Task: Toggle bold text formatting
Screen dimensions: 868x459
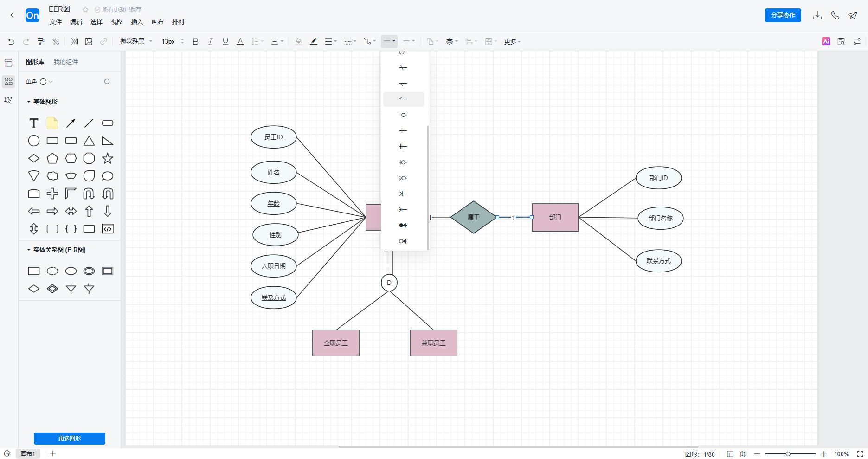Action: (195, 42)
